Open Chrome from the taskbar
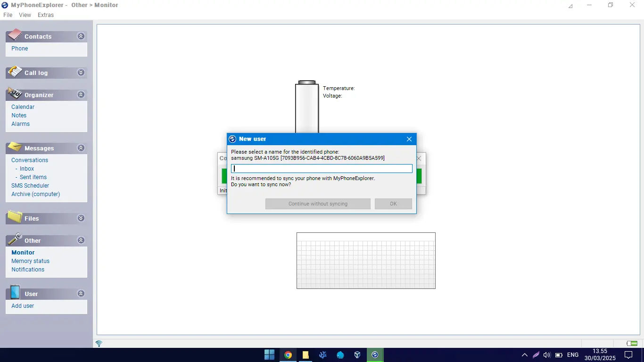 (x=288, y=355)
